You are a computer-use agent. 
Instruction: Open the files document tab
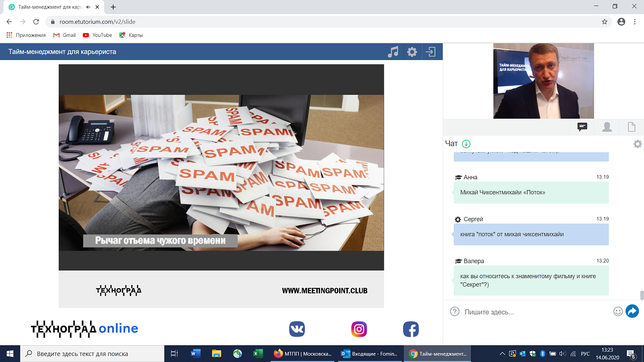(631, 127)
